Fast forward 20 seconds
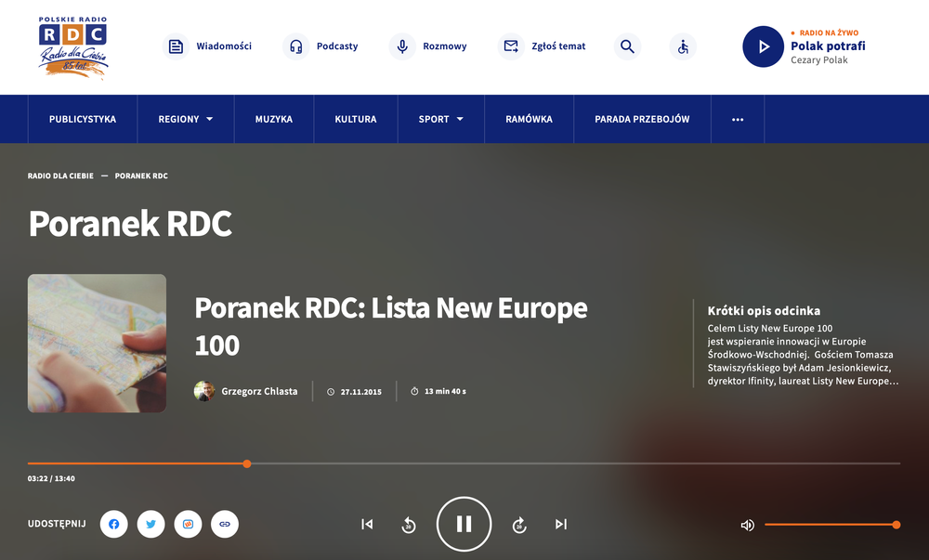 coord(519,525)
